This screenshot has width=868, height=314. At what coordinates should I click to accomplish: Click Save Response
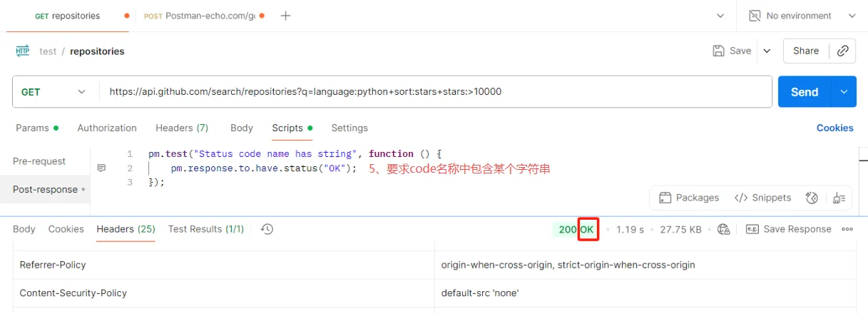(789, 229)
